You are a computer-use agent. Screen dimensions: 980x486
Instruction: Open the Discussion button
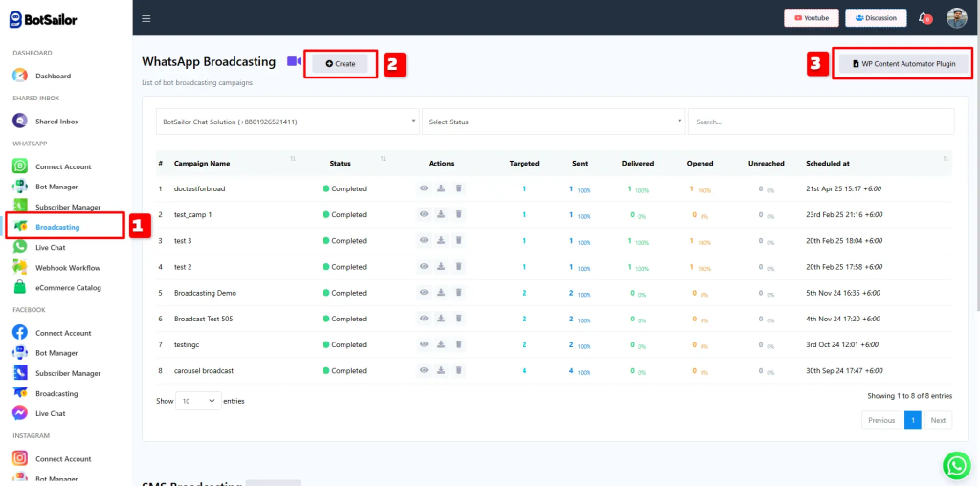click(x=876, y=18)
